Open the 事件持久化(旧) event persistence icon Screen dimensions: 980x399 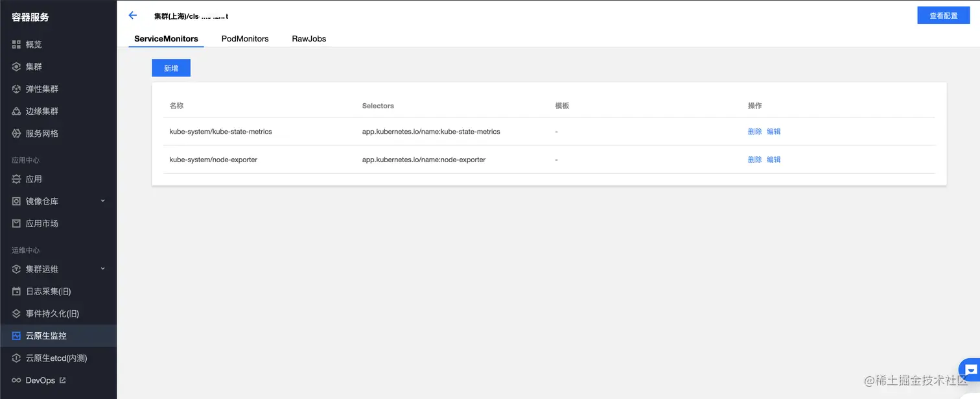[16, 313]
